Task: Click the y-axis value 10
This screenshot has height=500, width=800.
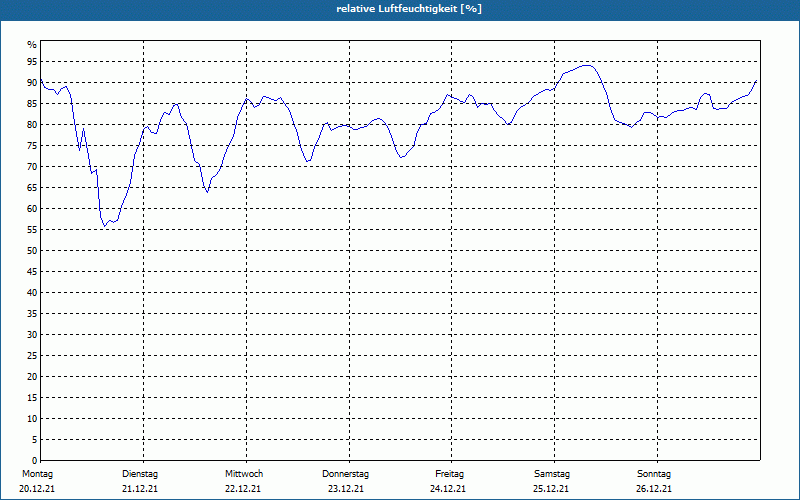Action: coord(32,419)
